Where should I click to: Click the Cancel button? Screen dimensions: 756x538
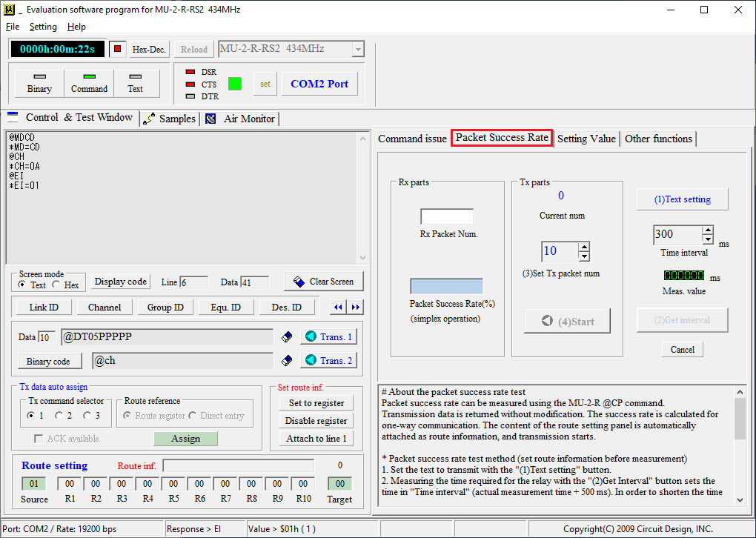click(x=682, y=350)
